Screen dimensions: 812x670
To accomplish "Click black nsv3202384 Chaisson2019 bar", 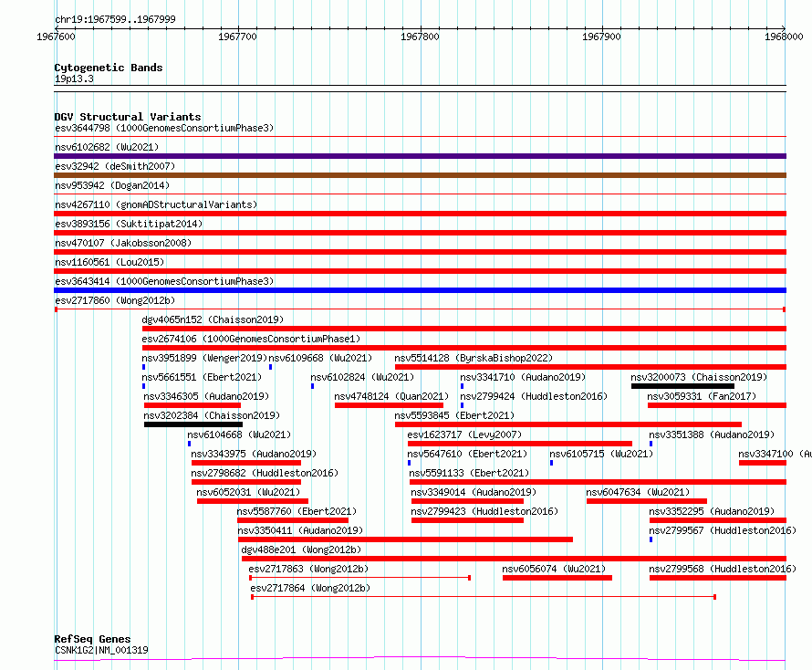I will 193,424.
